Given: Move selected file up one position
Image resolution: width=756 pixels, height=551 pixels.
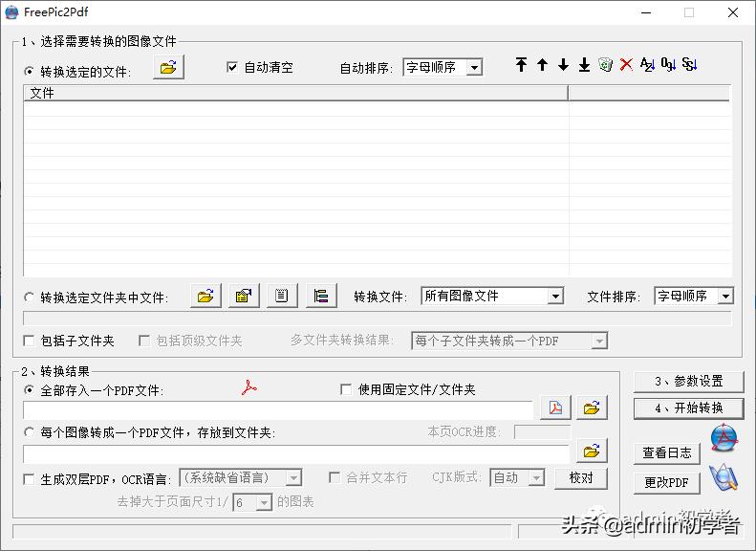Looking at the screenshot, I should pos(543,65).
